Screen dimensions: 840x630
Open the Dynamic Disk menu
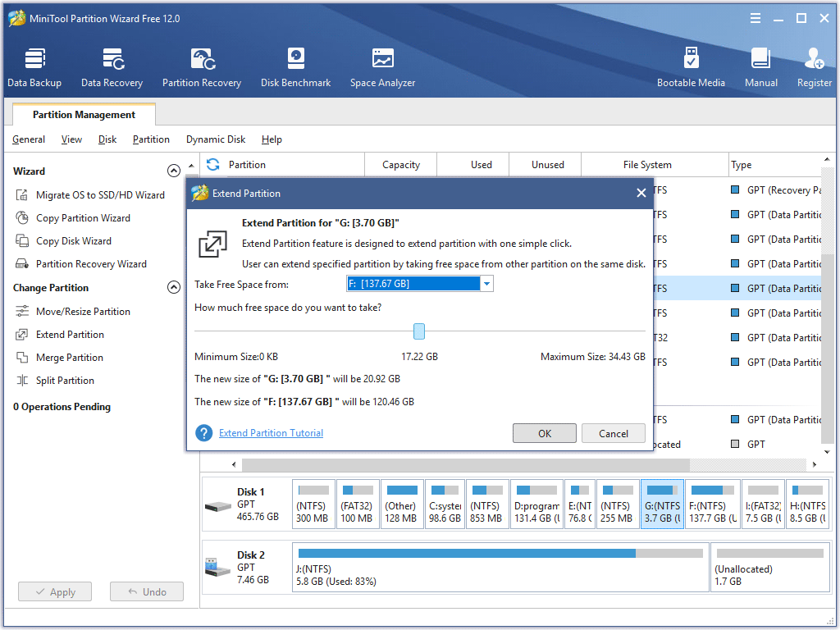coord(216,139)
